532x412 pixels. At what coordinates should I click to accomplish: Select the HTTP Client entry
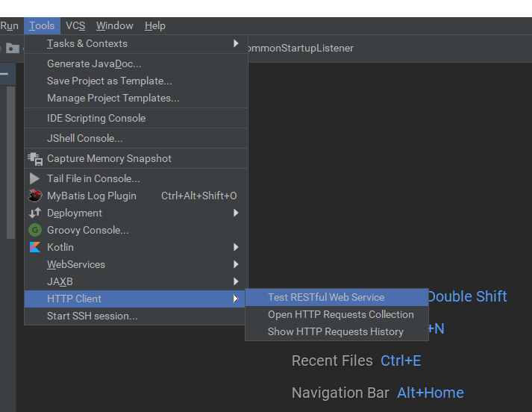pyautogui.click(x=135, y=299)
